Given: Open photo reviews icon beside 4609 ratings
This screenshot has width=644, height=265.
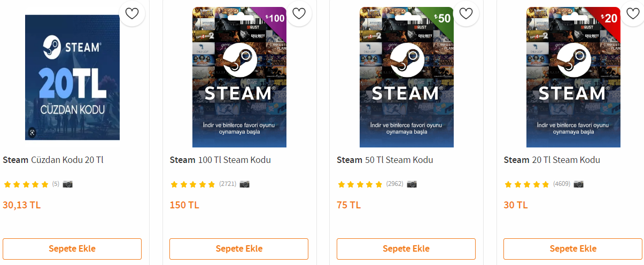Looking at the screenshot, I should click(x=578, y=184).
